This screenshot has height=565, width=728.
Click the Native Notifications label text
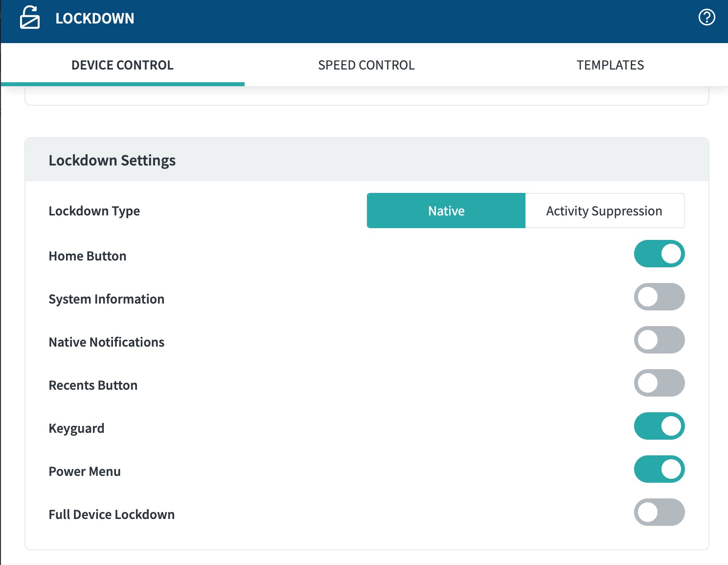click(x=106, y=342)
